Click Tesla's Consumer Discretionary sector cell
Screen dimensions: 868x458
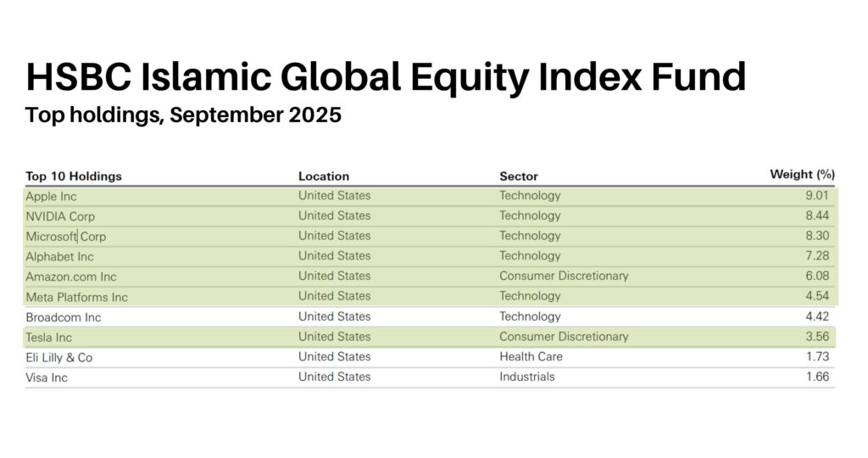[564, 337]
